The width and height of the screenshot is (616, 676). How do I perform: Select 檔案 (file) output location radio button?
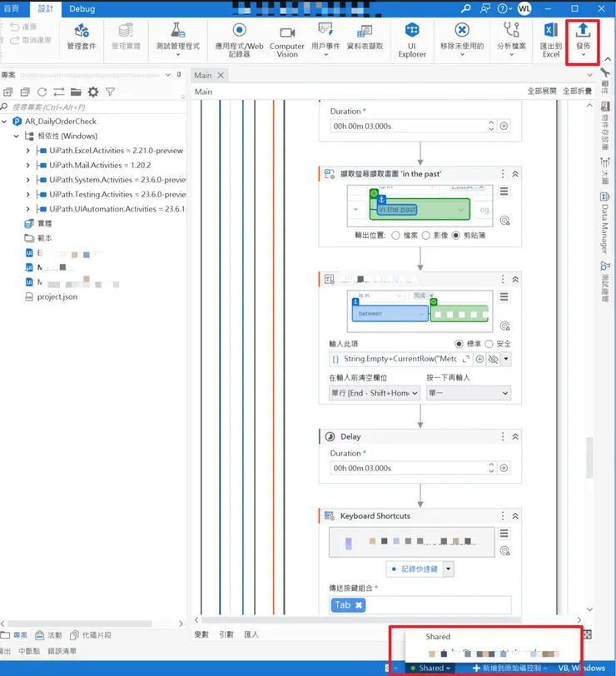pos(395,236)
